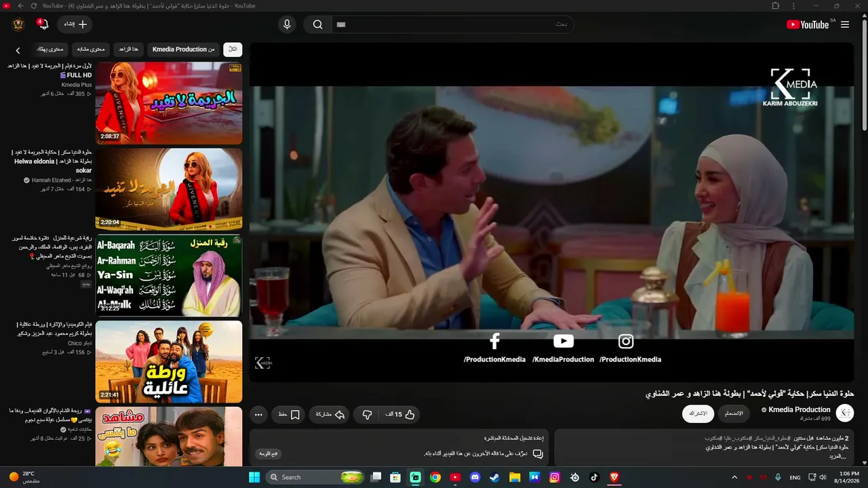Click the حفظ save button

(x=289, y=415)
